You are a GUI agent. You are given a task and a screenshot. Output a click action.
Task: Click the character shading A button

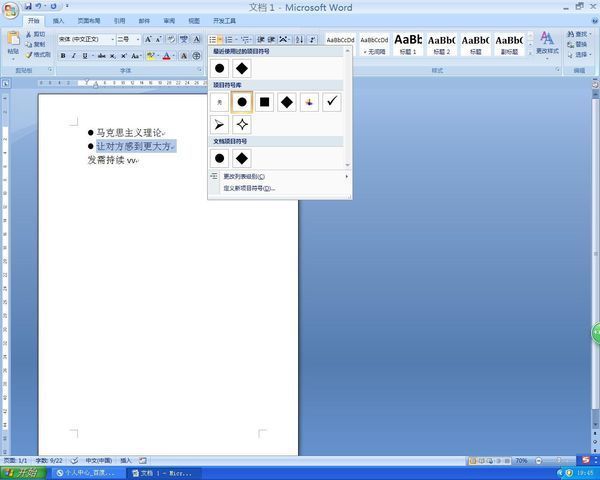[184, 56]
